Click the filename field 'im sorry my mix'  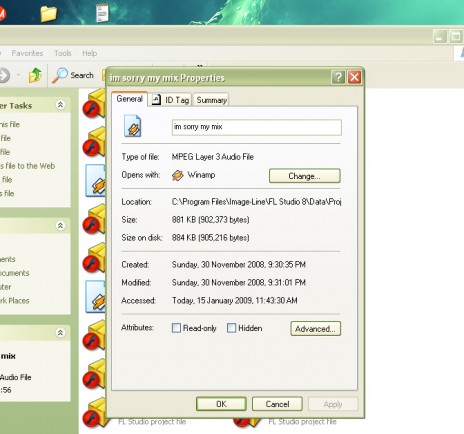257,127
